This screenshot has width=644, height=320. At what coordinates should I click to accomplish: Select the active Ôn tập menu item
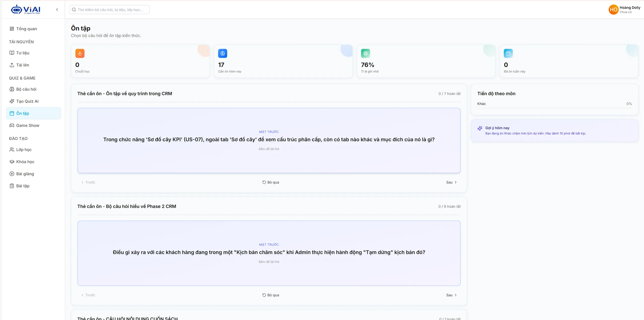pos(33,113)
